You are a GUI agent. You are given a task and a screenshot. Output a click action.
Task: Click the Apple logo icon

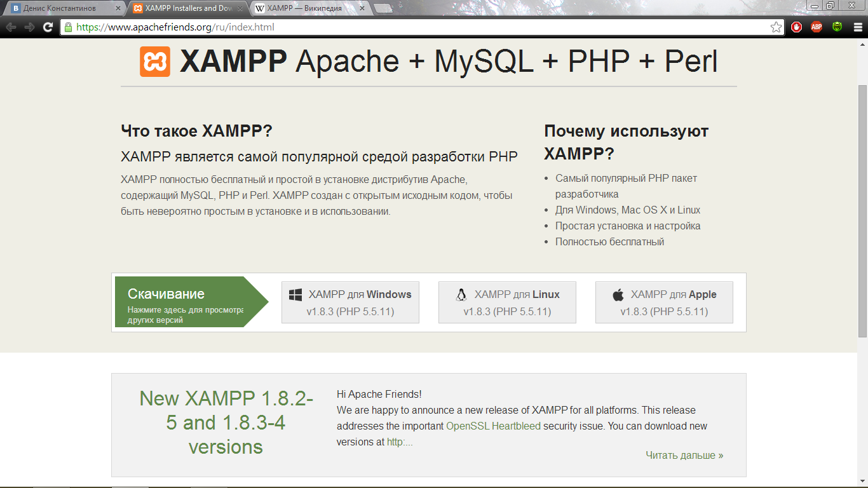pos(618,295)
